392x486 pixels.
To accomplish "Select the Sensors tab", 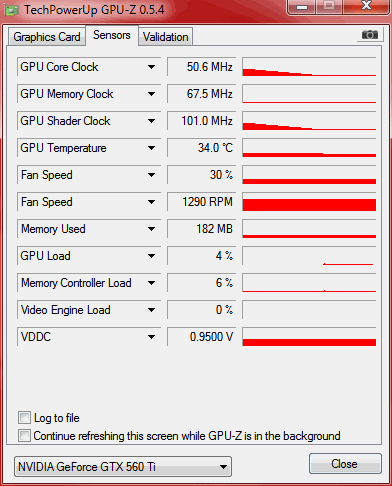I will point(112,35).
